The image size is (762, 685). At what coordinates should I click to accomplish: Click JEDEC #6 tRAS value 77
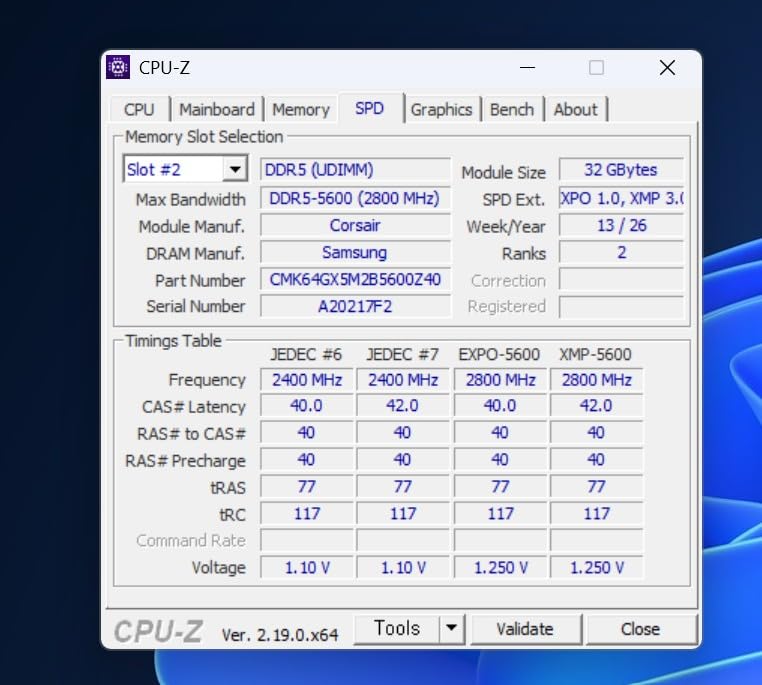tap(307, 486)
